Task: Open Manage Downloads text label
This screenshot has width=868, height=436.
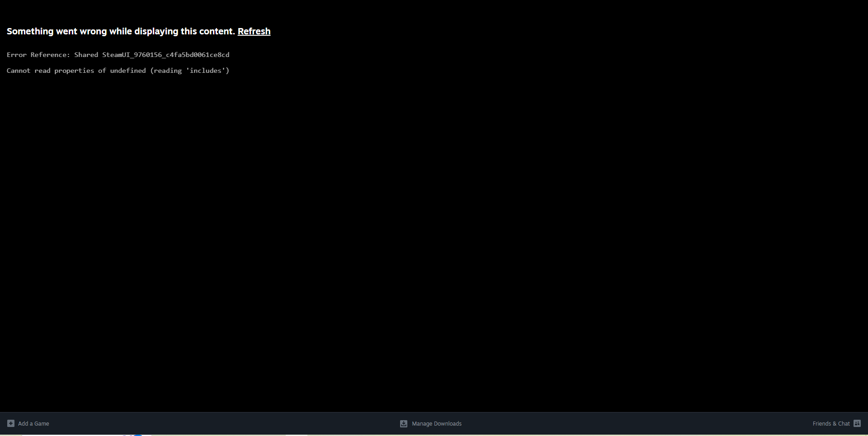Action: point(437,423)
